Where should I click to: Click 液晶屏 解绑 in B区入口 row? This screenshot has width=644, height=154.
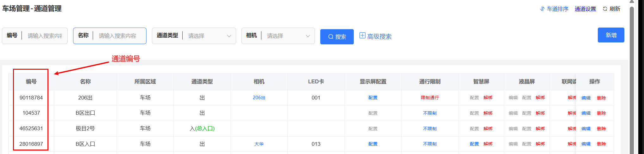pyautogui.click(x=540, y=144)
